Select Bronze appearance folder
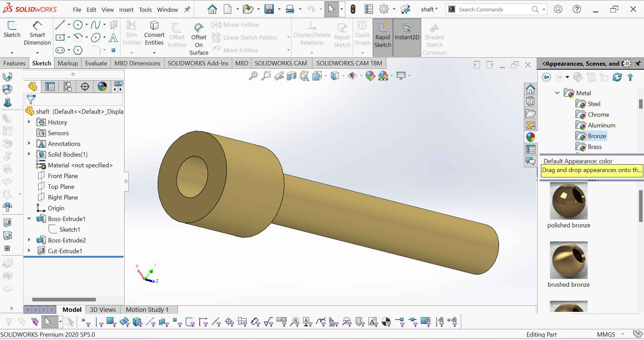 [x=591, y=136]
